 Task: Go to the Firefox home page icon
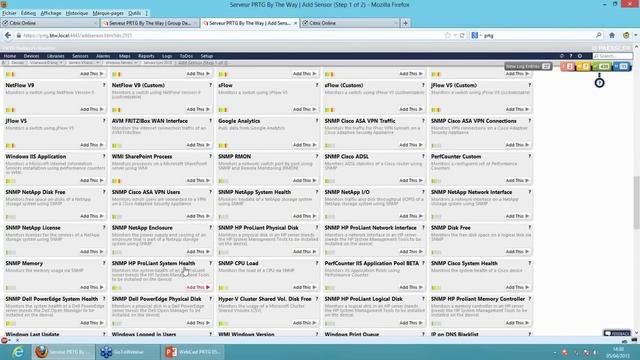click(x=612, y=36)
